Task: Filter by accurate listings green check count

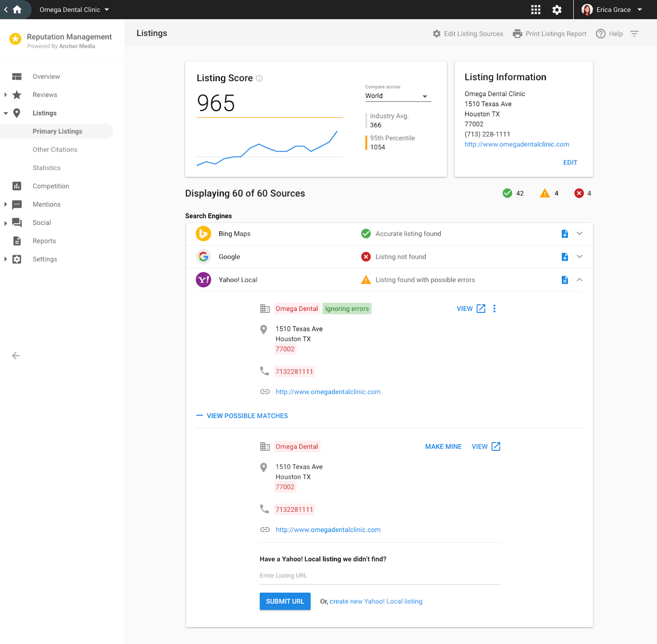Action: click(513, 193)
